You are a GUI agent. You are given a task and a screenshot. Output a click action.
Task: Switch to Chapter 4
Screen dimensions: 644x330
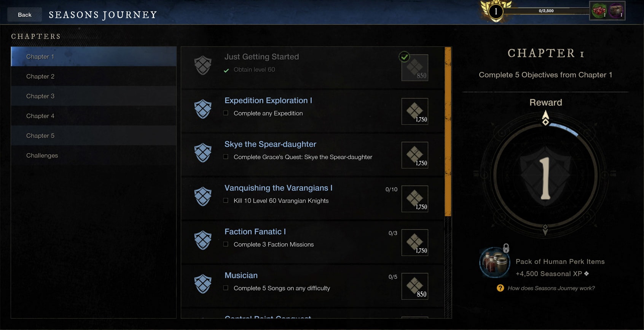tap(94, 116)
